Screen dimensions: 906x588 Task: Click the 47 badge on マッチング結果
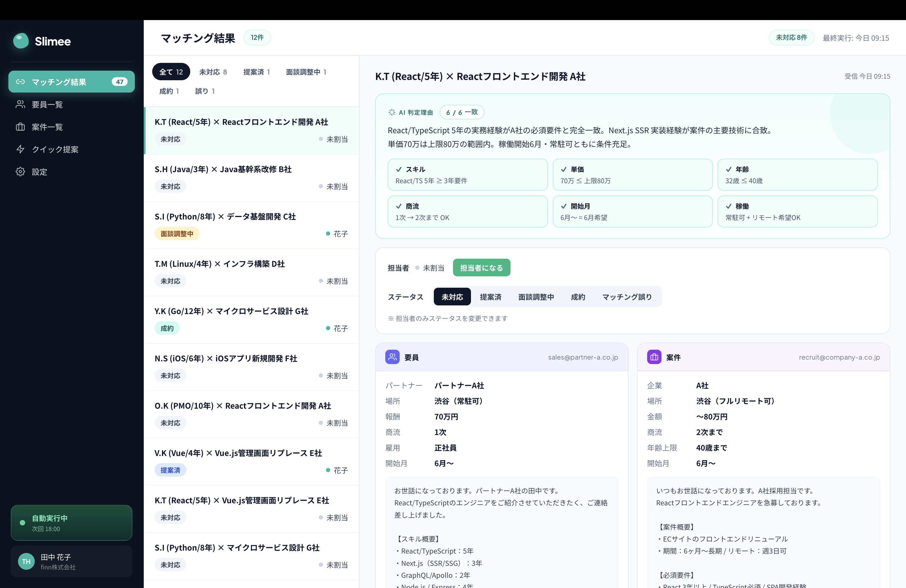coord(120,82)
